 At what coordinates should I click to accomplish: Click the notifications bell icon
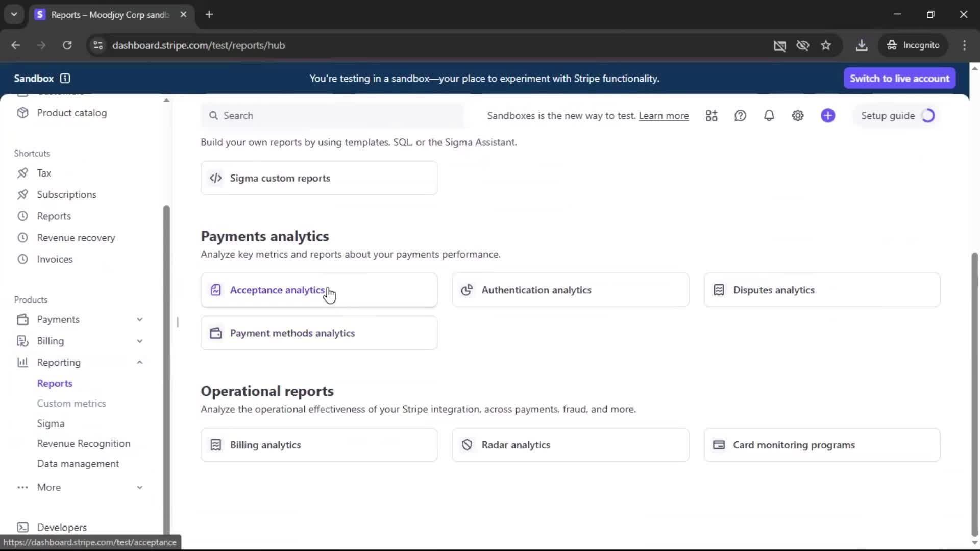(x=769, y=116)
